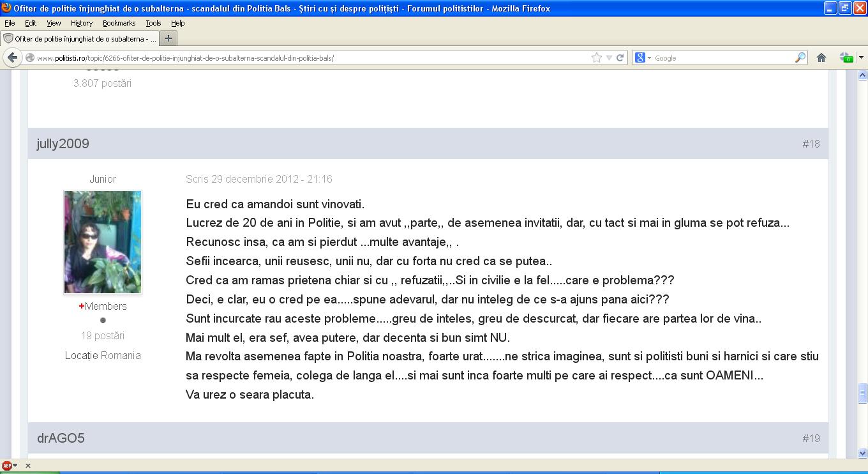Click inside the Google search field
The height and width of the screenshot is (474, 868).
point(721,57)
